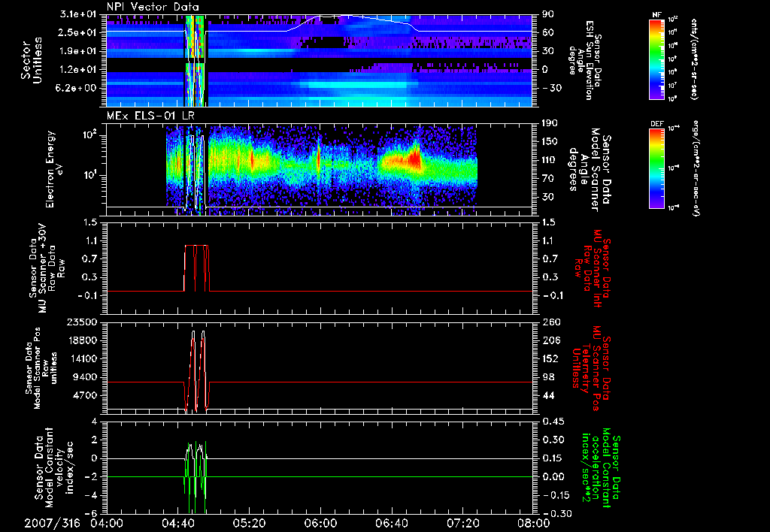Click the 'MU Scanner +30V Raw Data' axis title
This screenshot has width=770, height=532.
click(x=47, y=268)
